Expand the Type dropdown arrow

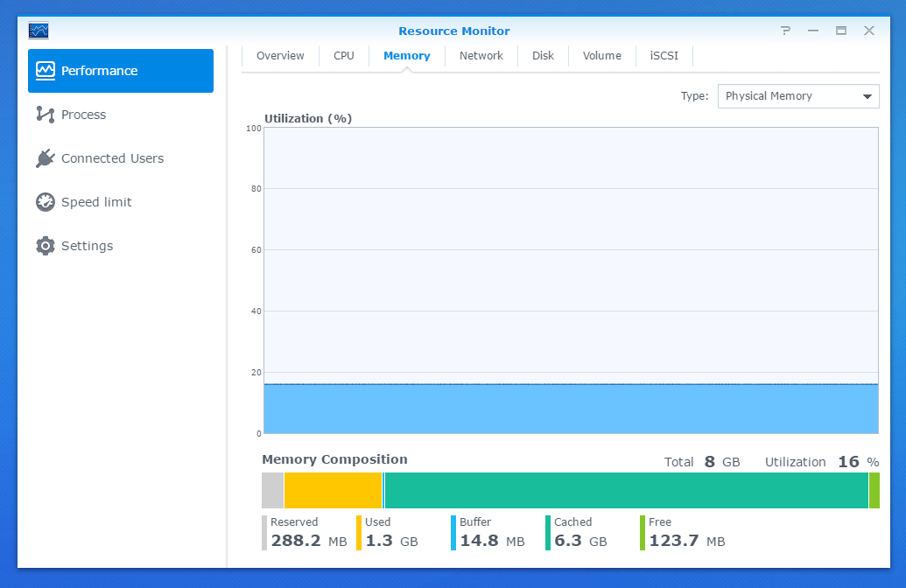point(867,96)
